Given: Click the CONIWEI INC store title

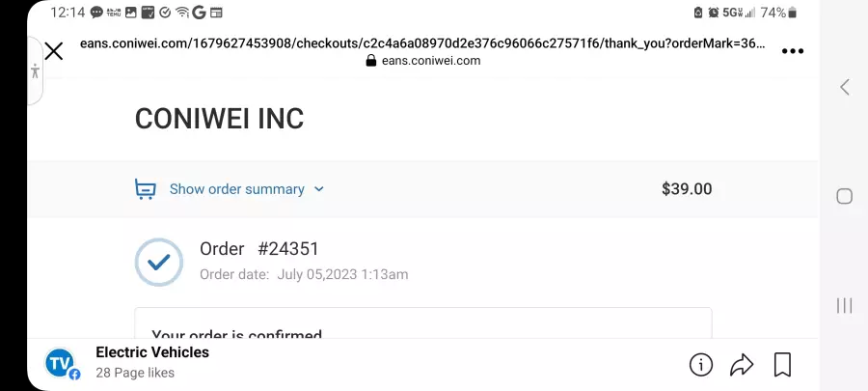Looking at the screenshot, I should (219, 119).
